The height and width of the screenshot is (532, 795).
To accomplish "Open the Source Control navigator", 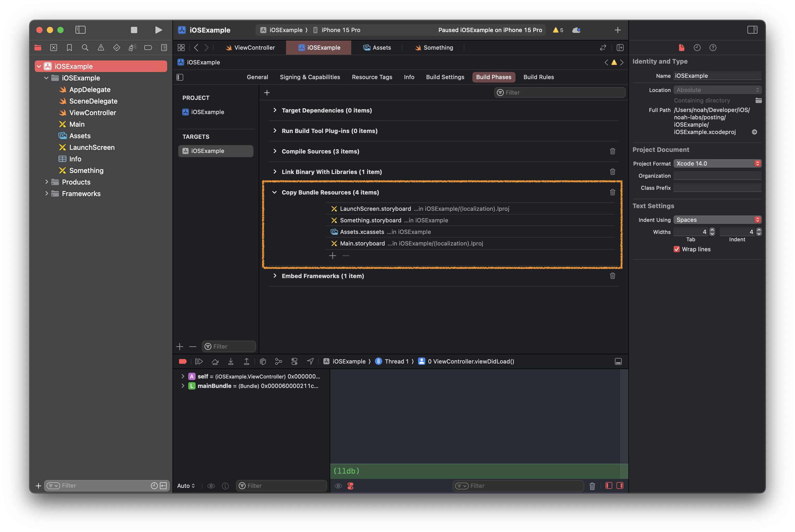I will (x=54, y=48).
